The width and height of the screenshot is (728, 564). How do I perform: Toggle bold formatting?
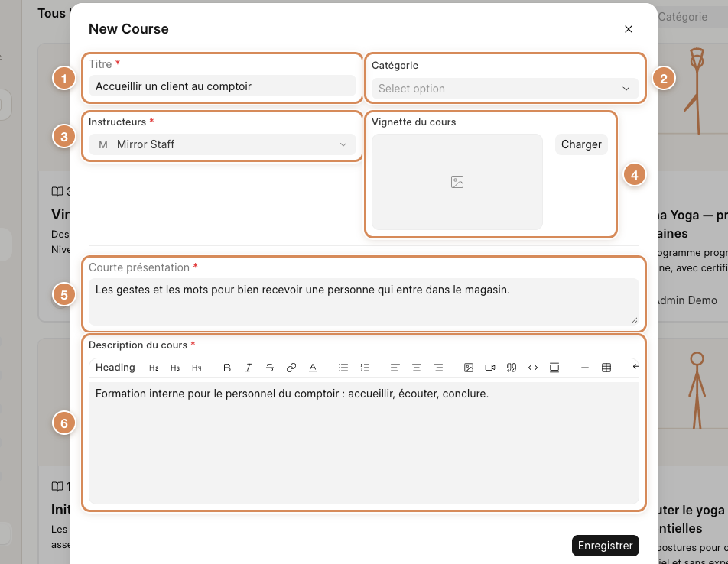[x=227, y=368]
